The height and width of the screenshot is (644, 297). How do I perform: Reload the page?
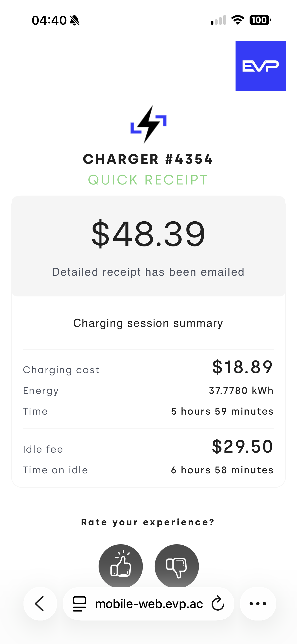pyautogui.click(x=218, y=603)
